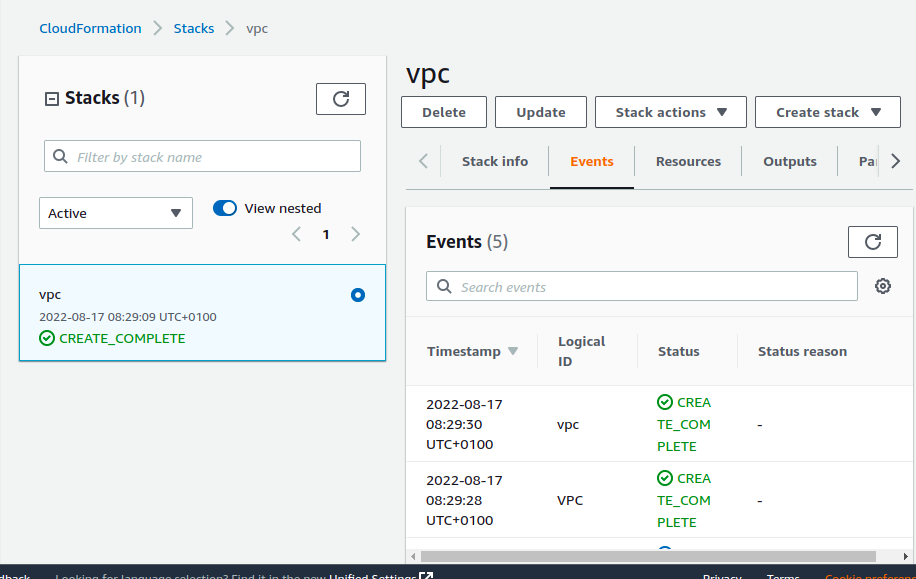The height and width of the screenshot is (579, 916).
Task: Open the CloudFormation breadcrumb link
Action: (x=90, y=29)
